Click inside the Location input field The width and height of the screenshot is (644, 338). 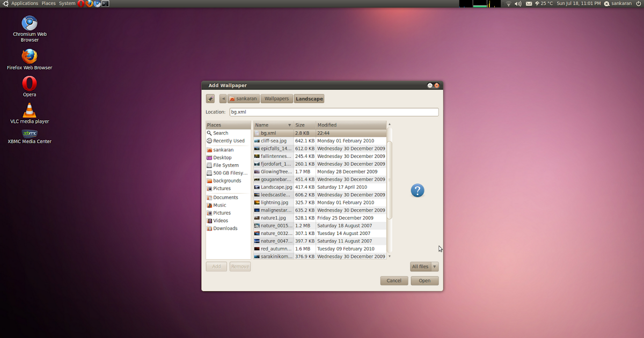(x=333, y=112)
